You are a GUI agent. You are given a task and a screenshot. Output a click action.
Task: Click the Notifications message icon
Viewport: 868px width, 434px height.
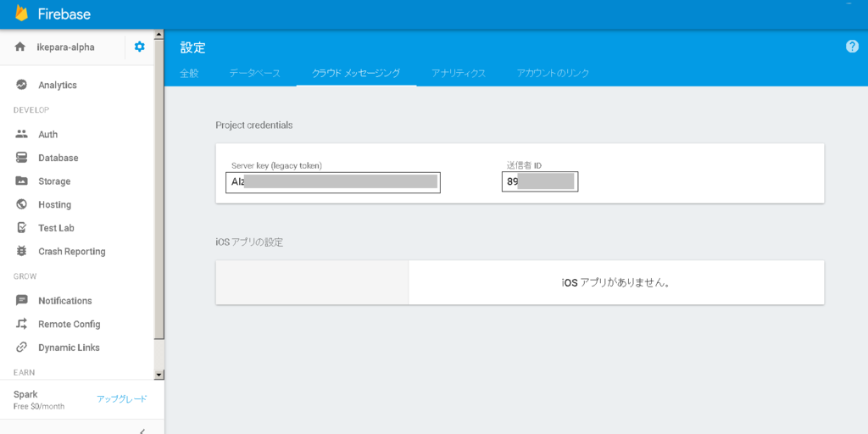click(x=21, y=301)
